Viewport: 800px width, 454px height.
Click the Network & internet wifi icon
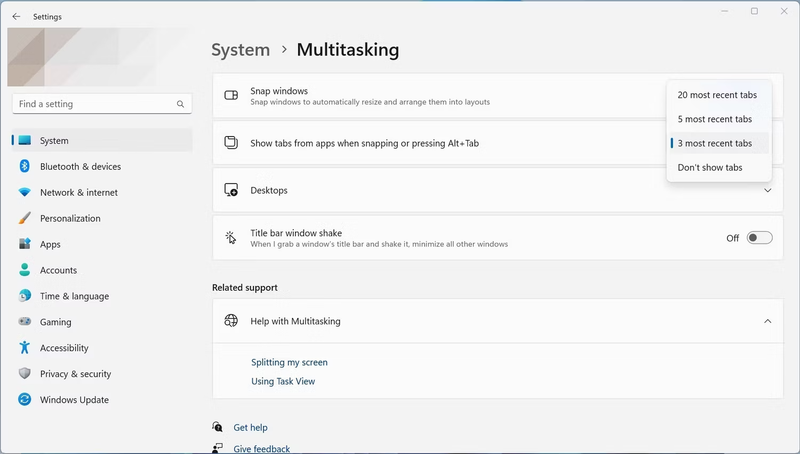click(24, 193)
